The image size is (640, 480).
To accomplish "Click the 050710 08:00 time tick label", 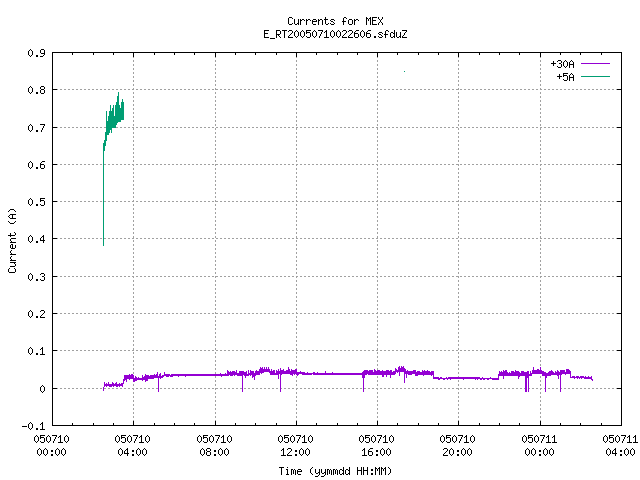I will click(x=214, y=446).
